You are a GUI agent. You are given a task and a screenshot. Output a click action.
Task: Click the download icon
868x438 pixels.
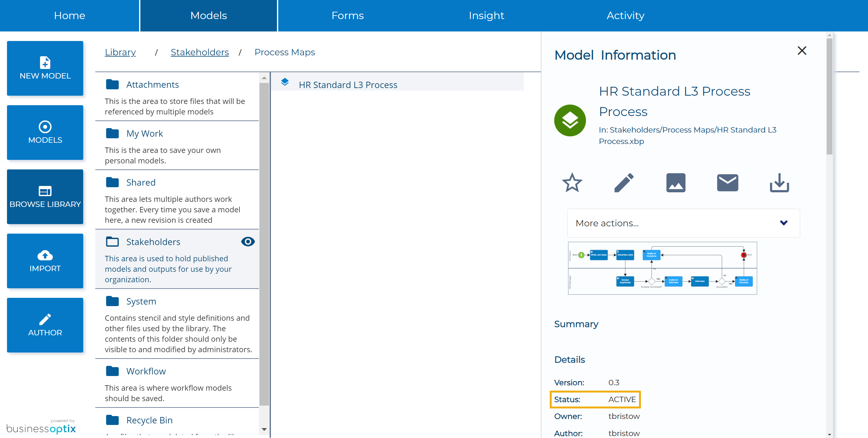coord(779,182)
